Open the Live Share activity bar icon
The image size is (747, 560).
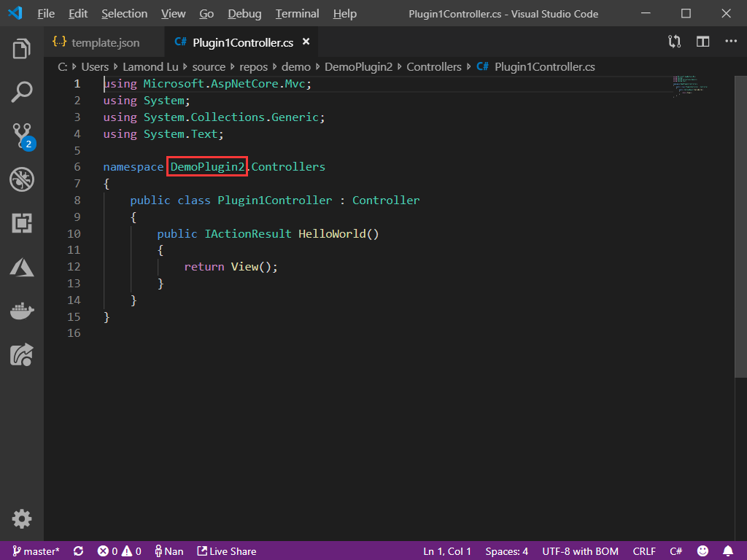(x=22, y=354)
